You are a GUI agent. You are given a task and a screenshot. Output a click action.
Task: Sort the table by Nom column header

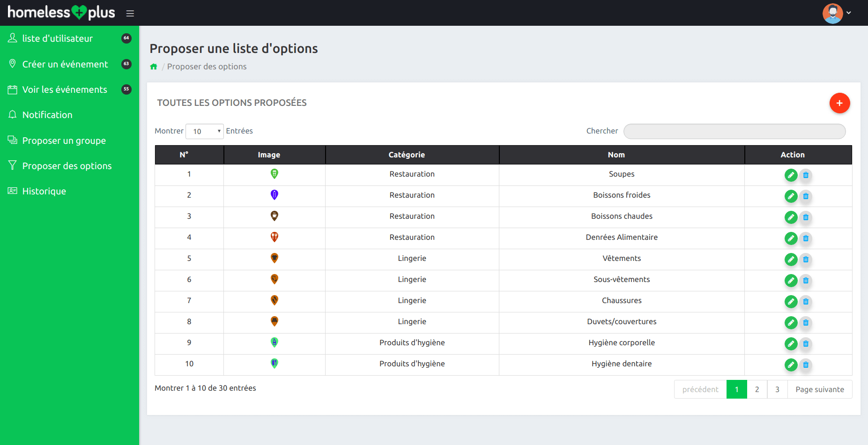click(x=616, y=155)
